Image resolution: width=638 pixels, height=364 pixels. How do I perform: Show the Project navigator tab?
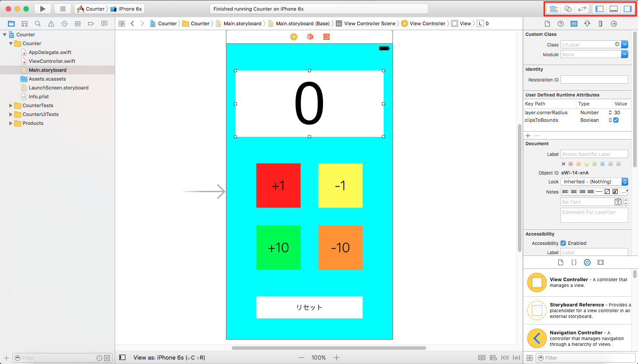(11, 23)
